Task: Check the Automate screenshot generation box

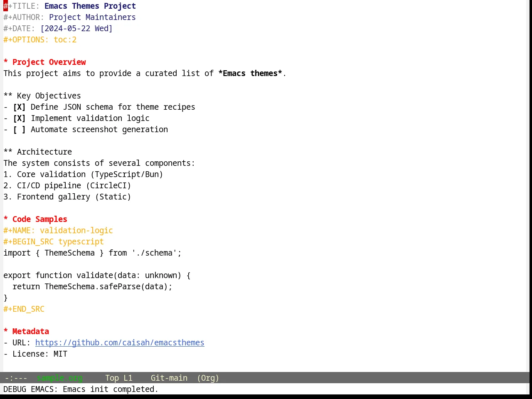Action: point(19,130)
